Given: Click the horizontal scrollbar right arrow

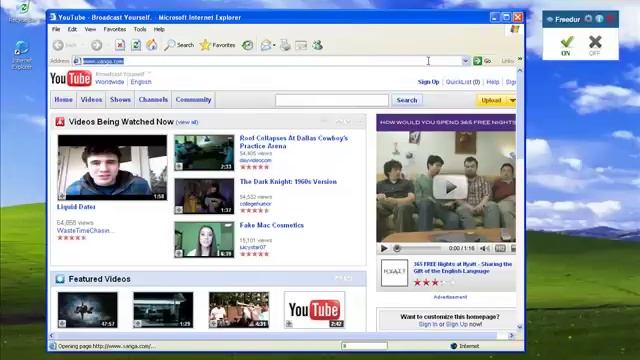Looking at the screenshot, I should click(511, 336).
